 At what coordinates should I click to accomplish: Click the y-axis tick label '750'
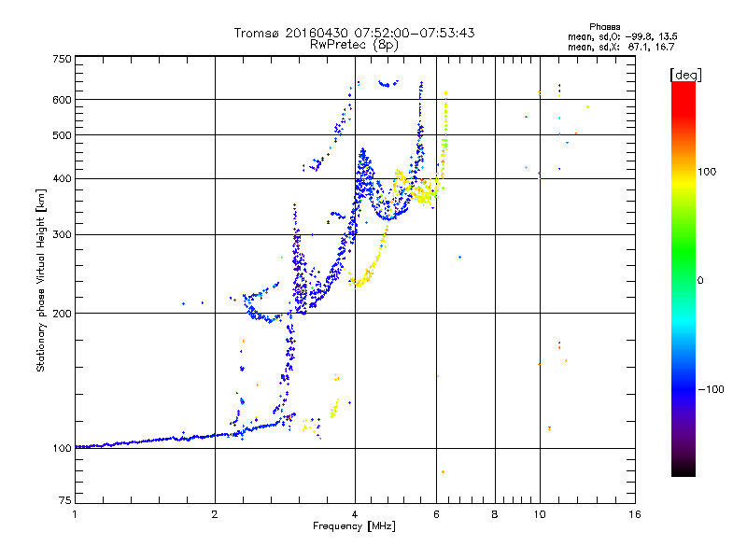click(62, 59)
